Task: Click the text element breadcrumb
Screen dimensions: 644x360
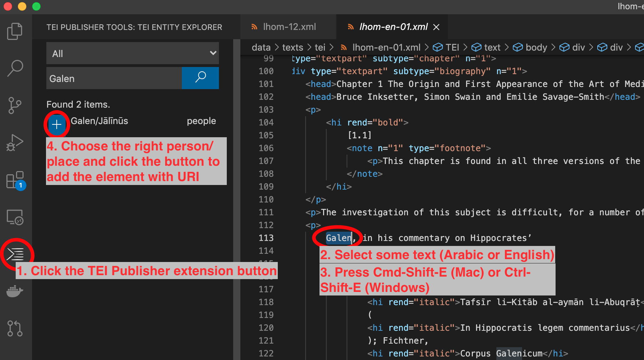Action: (486, 47)
